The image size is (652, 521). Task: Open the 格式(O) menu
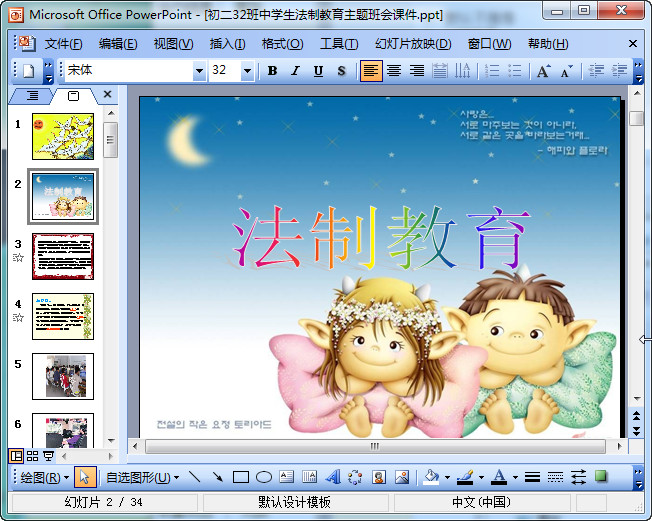coord(282,44)
